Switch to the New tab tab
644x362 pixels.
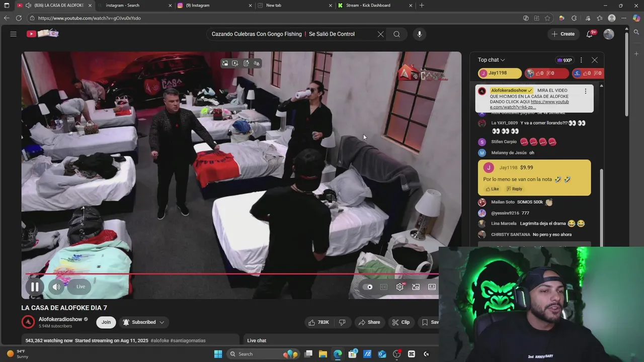[295, 6]
